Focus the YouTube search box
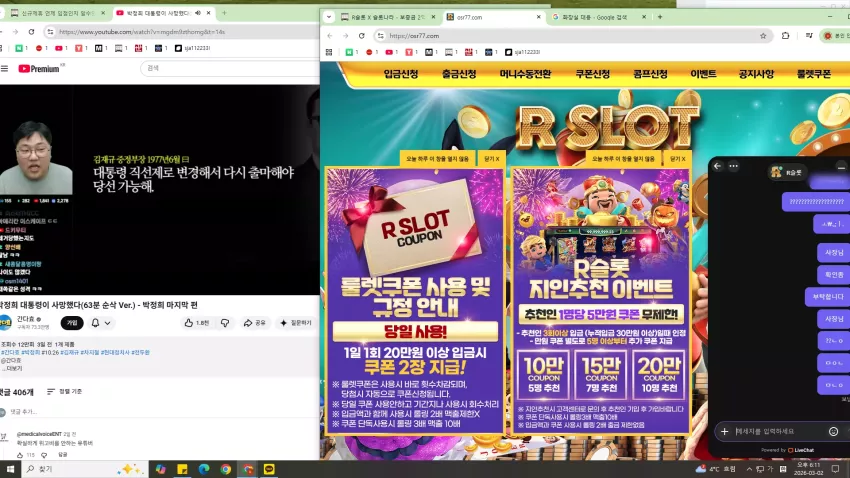The width and height of the screenshot is (850, 478). [x=230, y=68]
